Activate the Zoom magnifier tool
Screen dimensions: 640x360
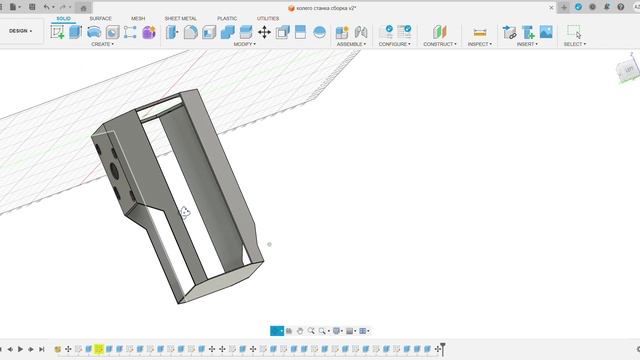(x=311, y=331)
